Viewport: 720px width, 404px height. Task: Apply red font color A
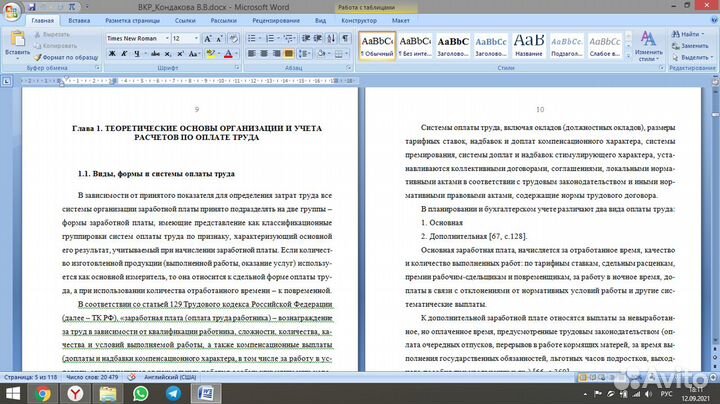[228, 54]
